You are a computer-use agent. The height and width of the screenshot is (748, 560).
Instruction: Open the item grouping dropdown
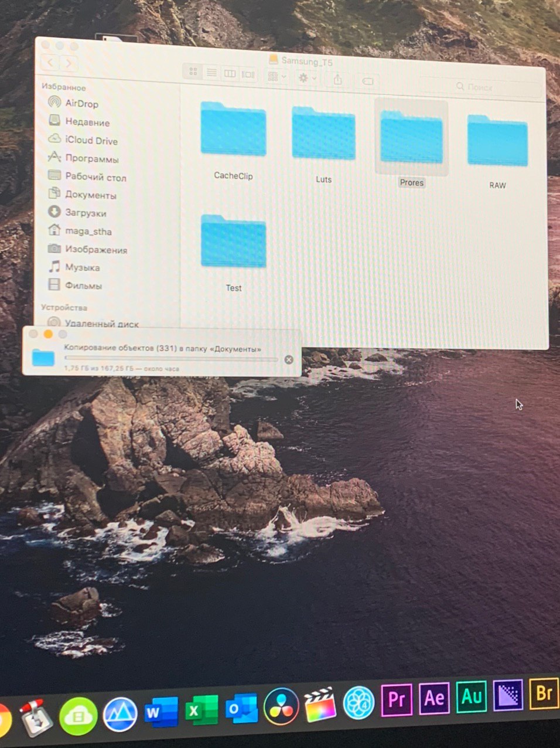point(276,77)
